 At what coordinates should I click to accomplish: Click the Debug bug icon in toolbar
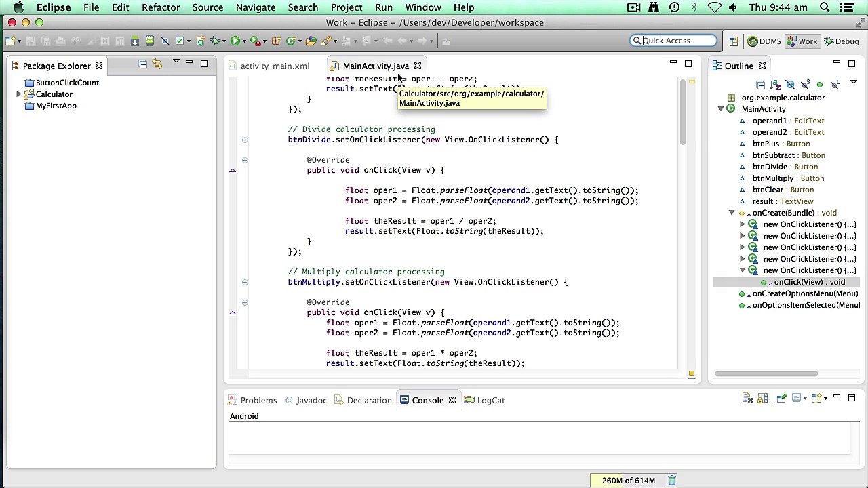216,41
